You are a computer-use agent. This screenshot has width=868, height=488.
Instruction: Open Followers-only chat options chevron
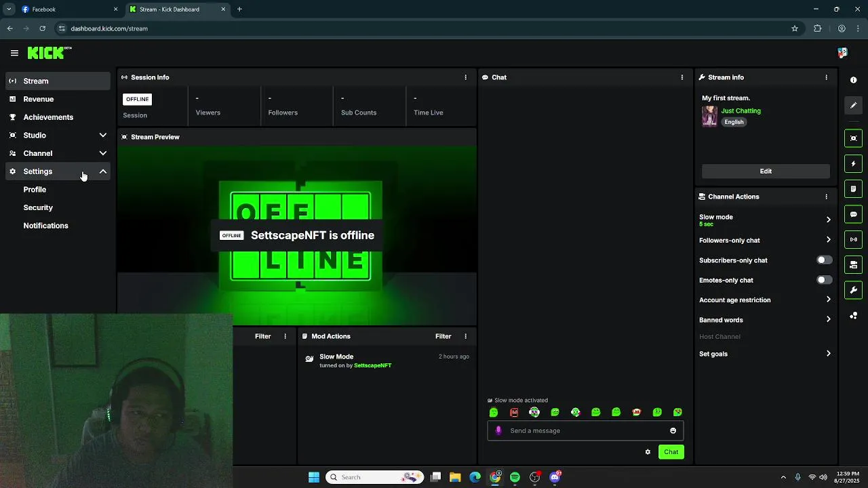pyautogui.click(x=828, y=240)
